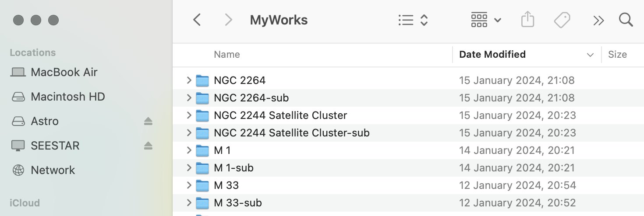Switch view using the list view control
Screen dimensions: 644x216
click(413, 20)
